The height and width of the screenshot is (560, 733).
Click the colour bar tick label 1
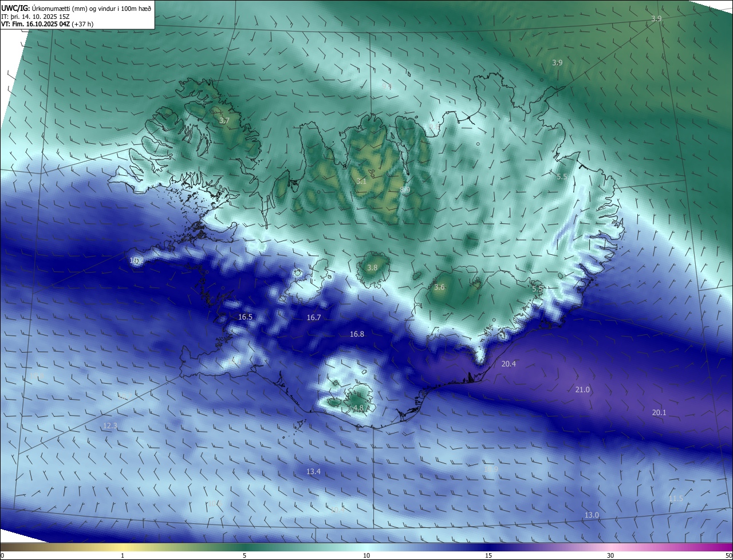pyautogui.click(x=123, y=555)
